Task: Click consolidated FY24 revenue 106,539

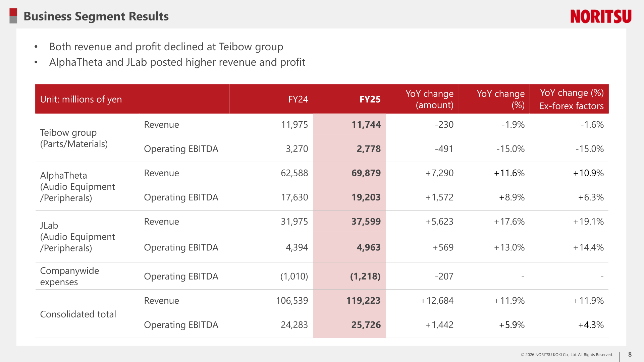Action: [x=292, y=301]
